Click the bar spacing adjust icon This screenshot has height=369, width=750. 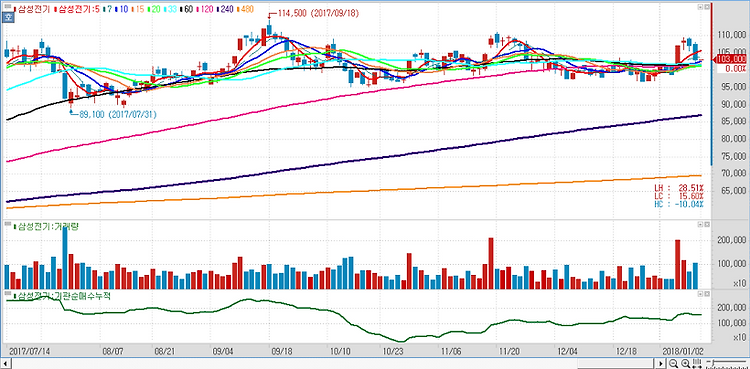tap(697, 363)
